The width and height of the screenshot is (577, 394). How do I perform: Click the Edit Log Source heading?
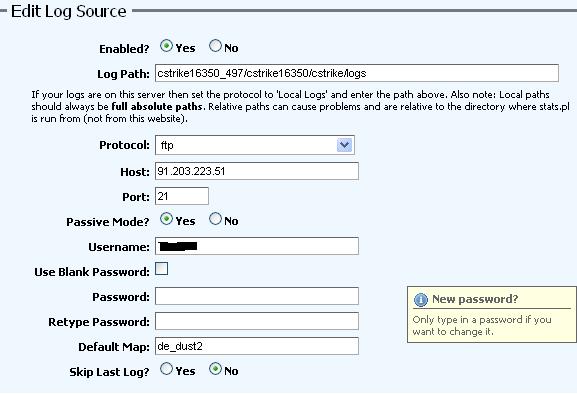[x=69, y=11]
